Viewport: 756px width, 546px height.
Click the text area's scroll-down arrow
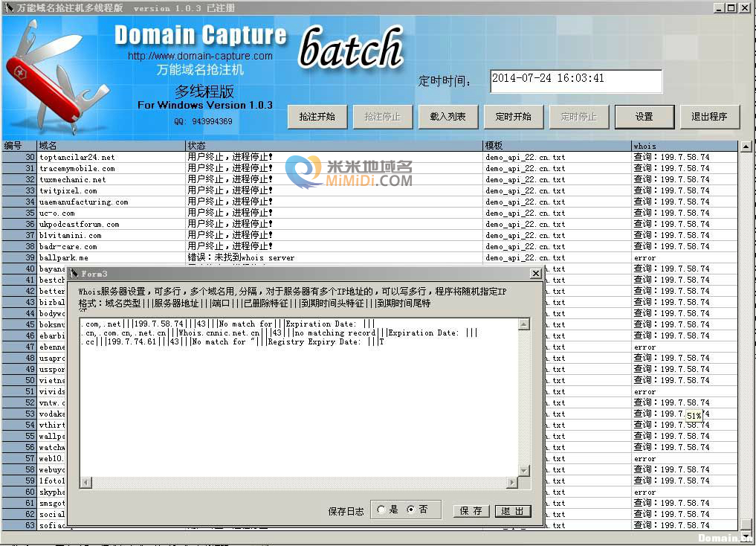pyautogui.click(x=524, y=470)
